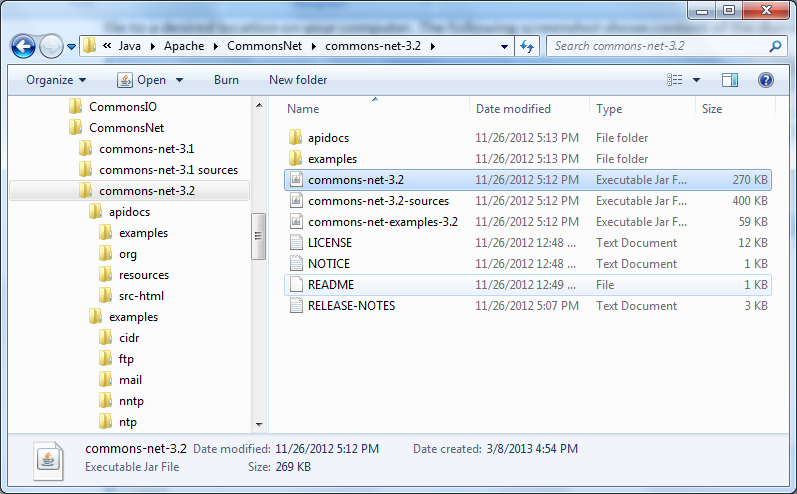
Task: Click ntp folder in navigation tree
Action: [x=118, y=422]
